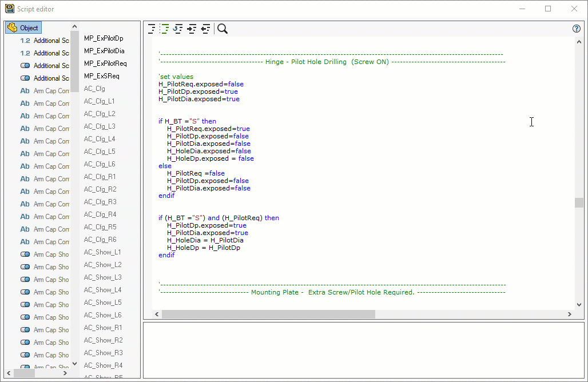Click the decrease indent toolbar icon
The height and width of the screenshot is (382, 588).
click(205, 29)
